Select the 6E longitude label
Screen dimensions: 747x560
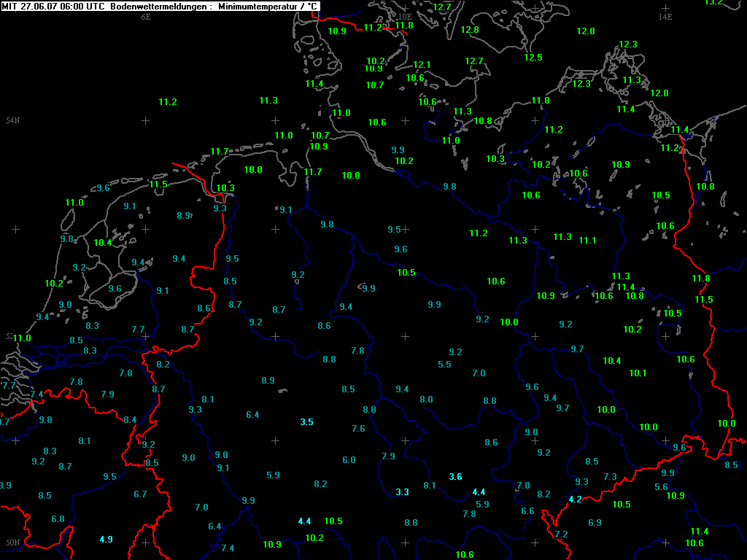(146, 16)
